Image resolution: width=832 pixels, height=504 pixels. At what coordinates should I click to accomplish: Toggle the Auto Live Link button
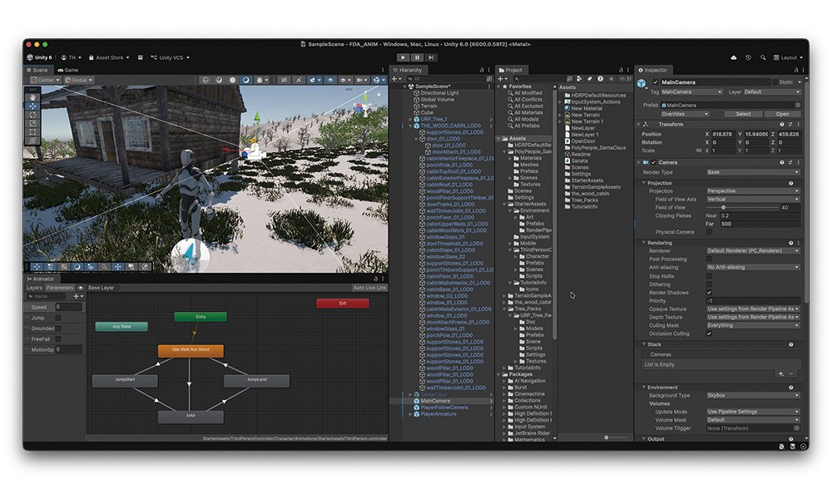[x=370, y=288]
